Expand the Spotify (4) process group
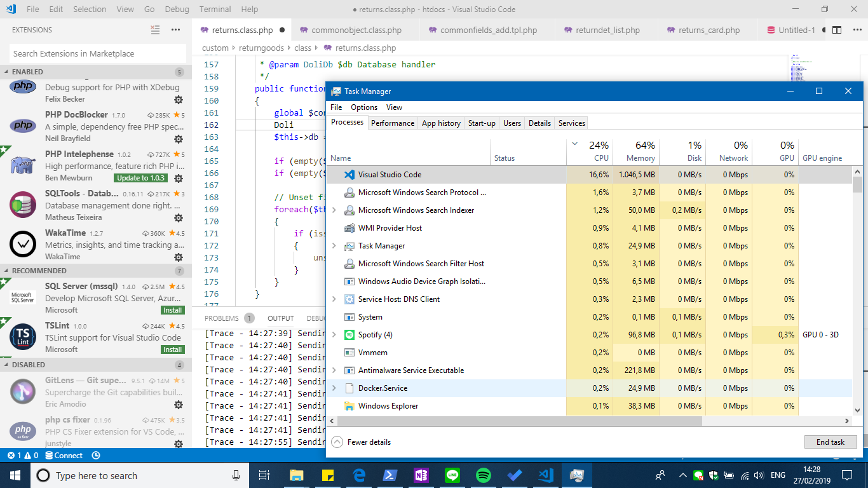 pyautogui.click(x=334, y=335)
